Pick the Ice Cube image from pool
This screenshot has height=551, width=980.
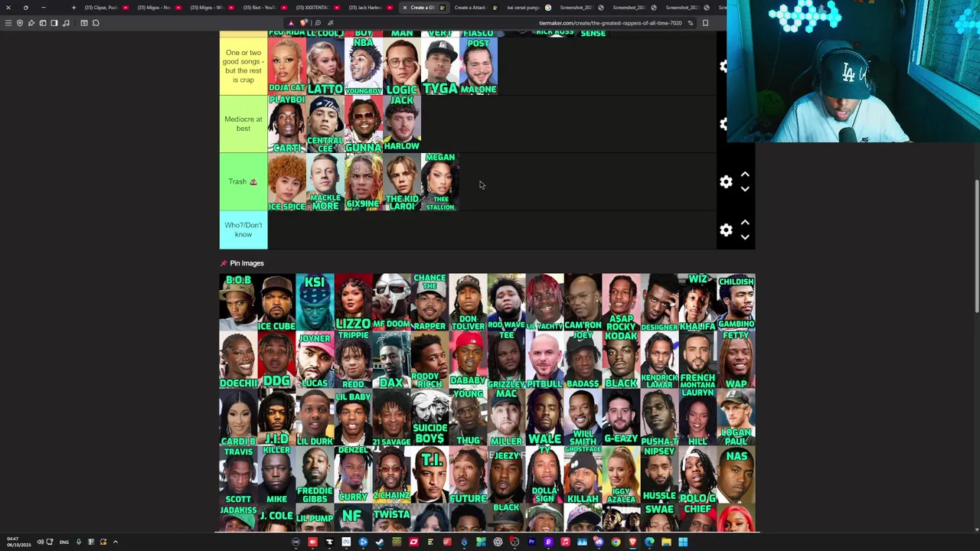[x=276, y=302]
